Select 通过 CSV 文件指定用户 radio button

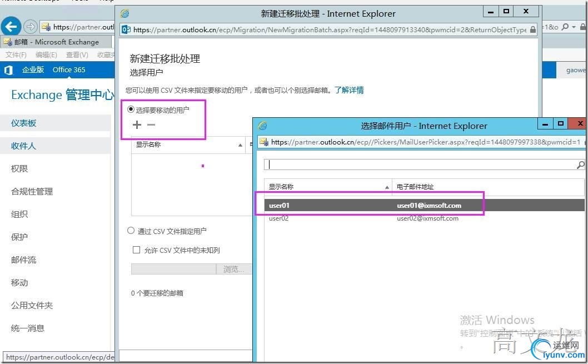coord(131,231)
